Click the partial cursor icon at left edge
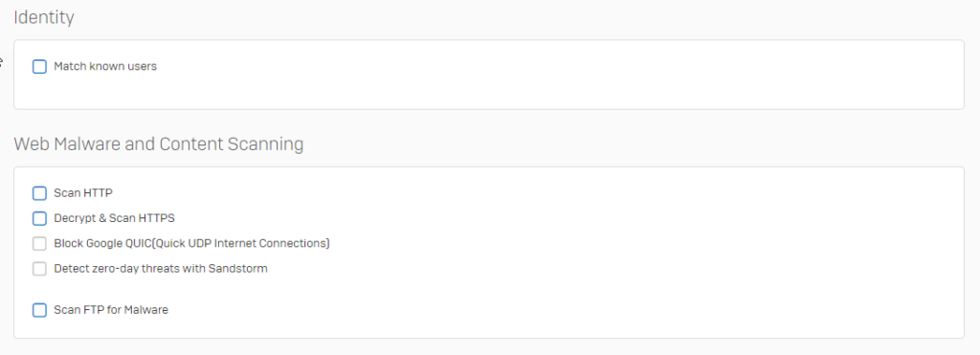Viewport: 980px width, 355px height. [1, 62]
